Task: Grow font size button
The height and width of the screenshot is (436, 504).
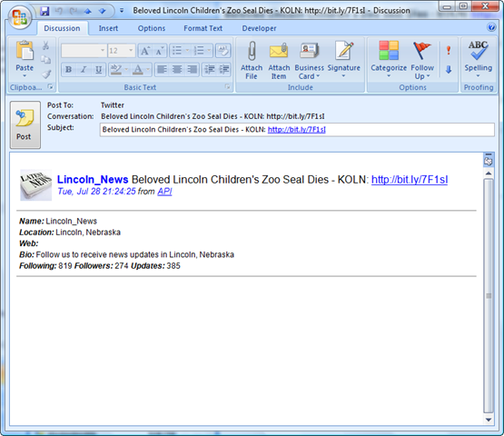Action: click(144, 51)
